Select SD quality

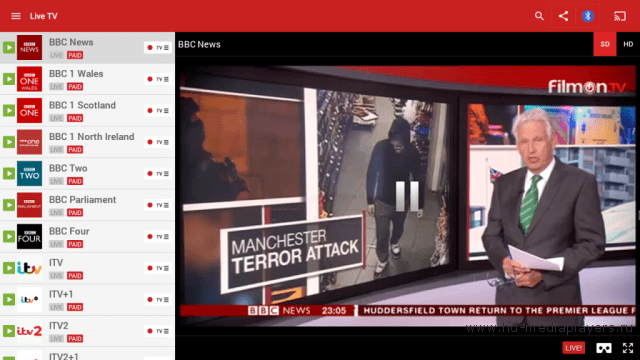pyautogui.click(x=605, y=44)
